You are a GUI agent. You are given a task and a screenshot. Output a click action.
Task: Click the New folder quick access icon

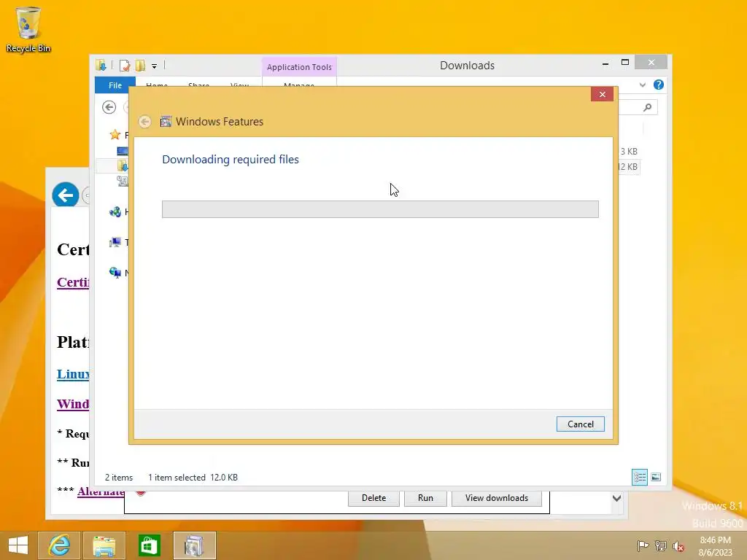click(x=140, y=65)
